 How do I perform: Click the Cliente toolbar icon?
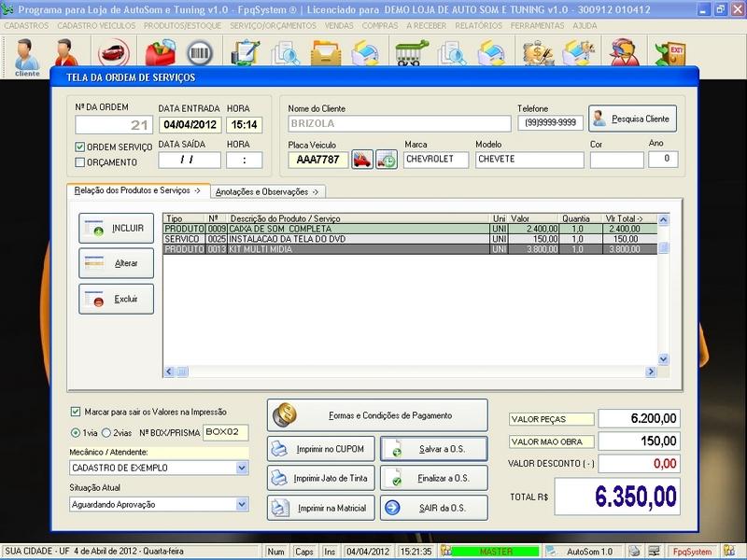point(27,54)
